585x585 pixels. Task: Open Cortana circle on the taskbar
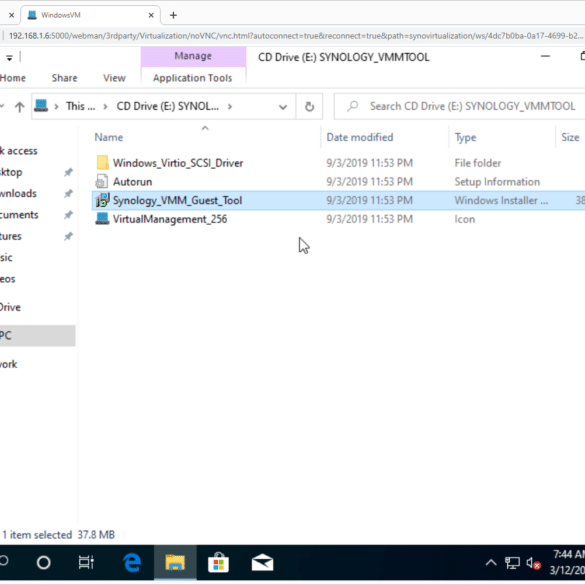coord(44,563)
